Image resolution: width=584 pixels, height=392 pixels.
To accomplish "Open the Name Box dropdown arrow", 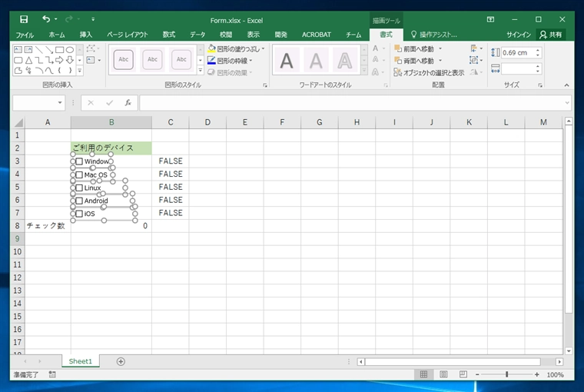I will pyautogui.click(x=60, y=102).
